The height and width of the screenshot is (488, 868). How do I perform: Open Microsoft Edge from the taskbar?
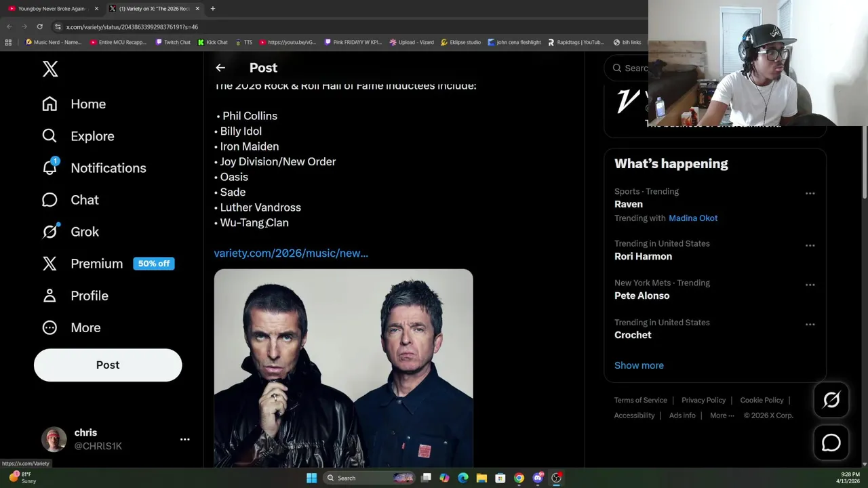point(462,478)
